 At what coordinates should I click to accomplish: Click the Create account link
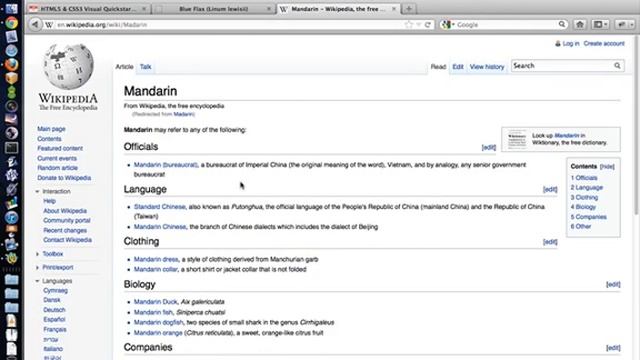(x=604, y=44)
